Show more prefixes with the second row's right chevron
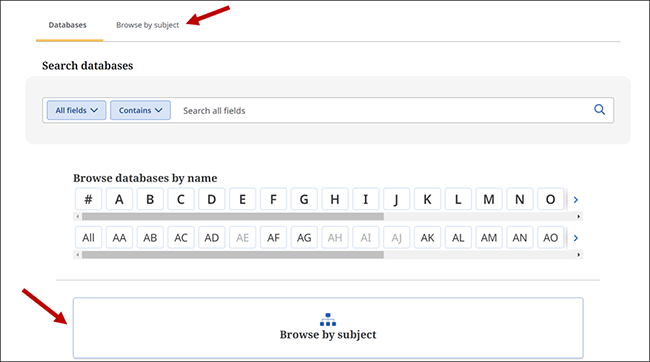 click(575, 238)
